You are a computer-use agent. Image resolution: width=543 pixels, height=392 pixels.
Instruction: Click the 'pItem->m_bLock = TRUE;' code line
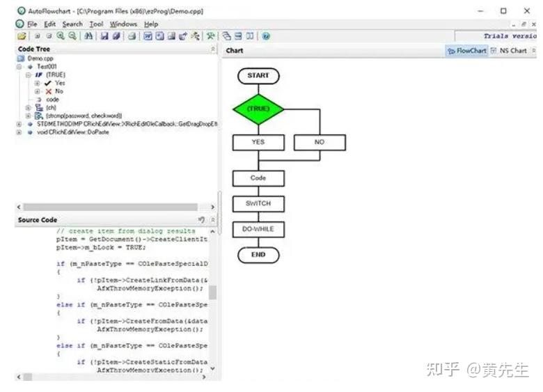pyautogui.click(x=101, y=248)
